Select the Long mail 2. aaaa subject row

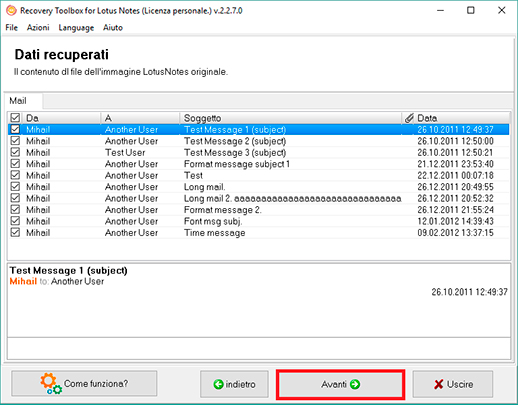258,198
